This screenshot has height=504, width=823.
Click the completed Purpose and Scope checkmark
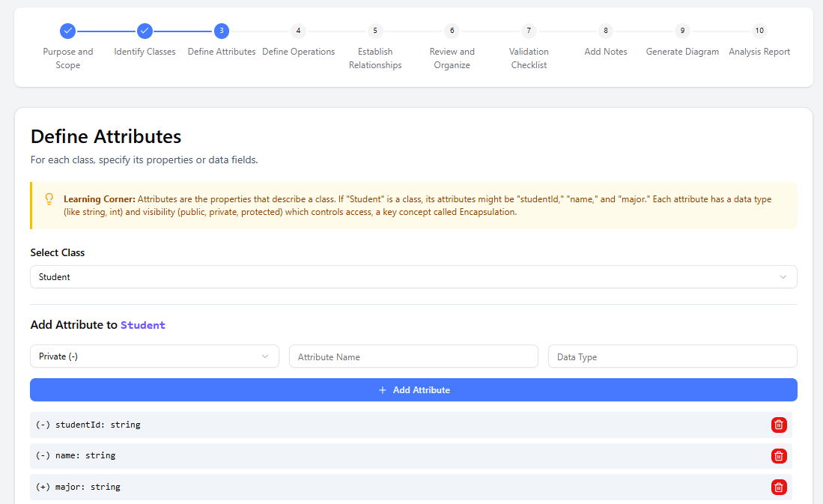click(68, 31)
